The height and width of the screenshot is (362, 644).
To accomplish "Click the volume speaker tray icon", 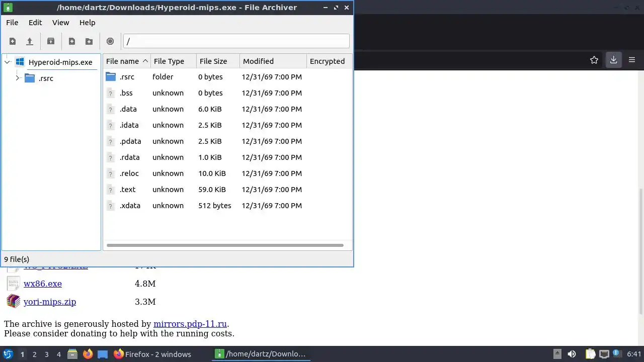I will 572,354.
